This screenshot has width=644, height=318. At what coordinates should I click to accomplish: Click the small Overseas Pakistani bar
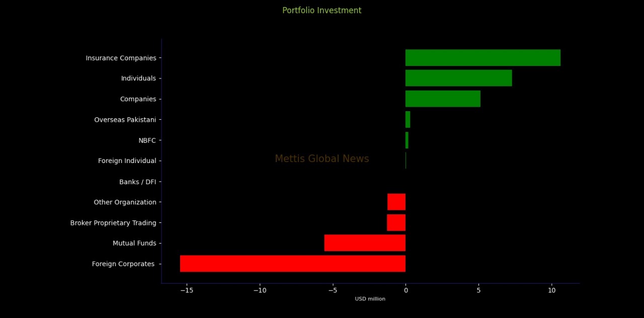pos(408,119)
